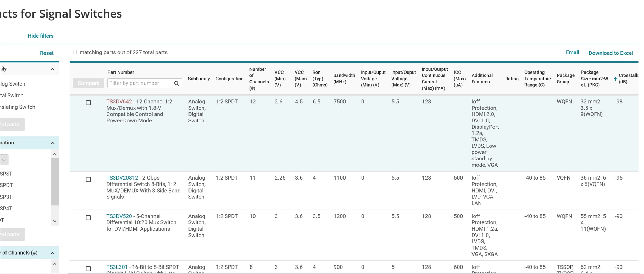Click configuration list scroll up arrow
This screenshot has width=644, height=274.
[55, 154]
